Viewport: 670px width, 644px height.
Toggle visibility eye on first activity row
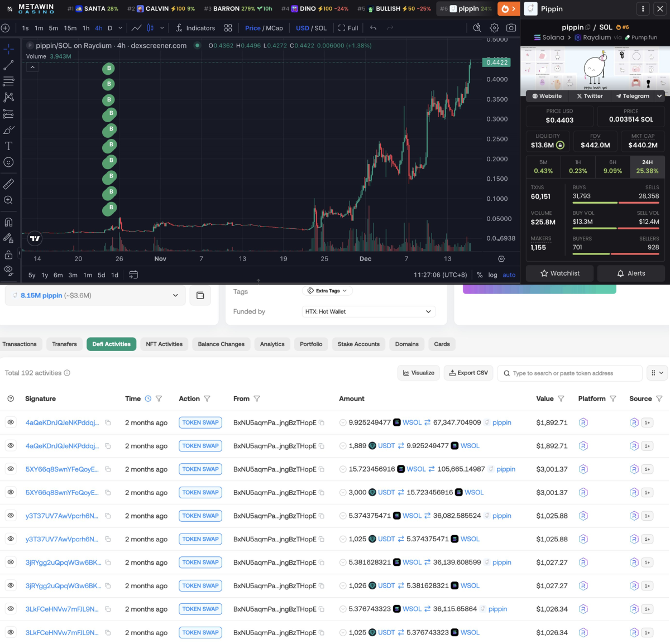click(11, 422)
